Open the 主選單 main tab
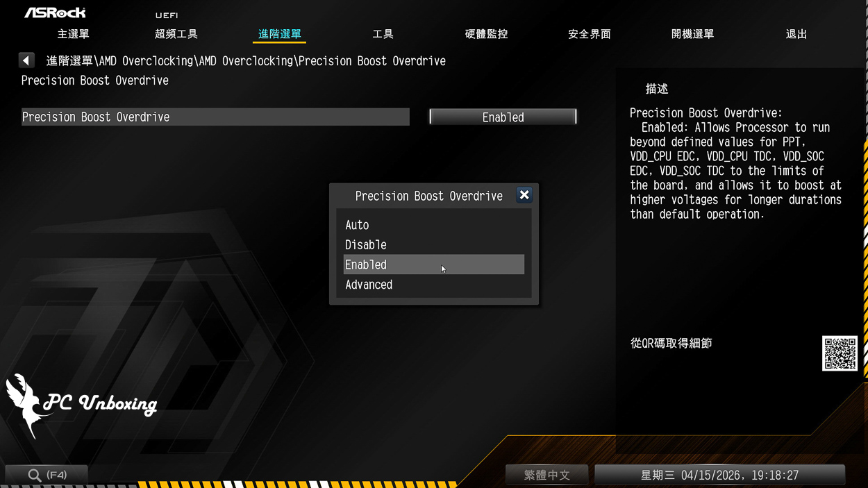868x488 pixels. 73,34
